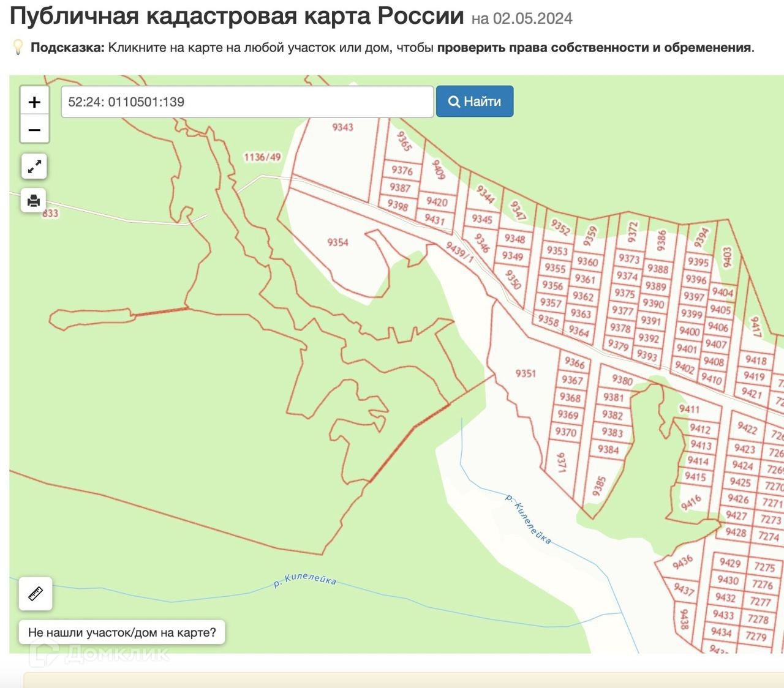Select parcel 9353 on the map
Image resolution: width=784 pixels, height=688 pixels.
[557, 250]
